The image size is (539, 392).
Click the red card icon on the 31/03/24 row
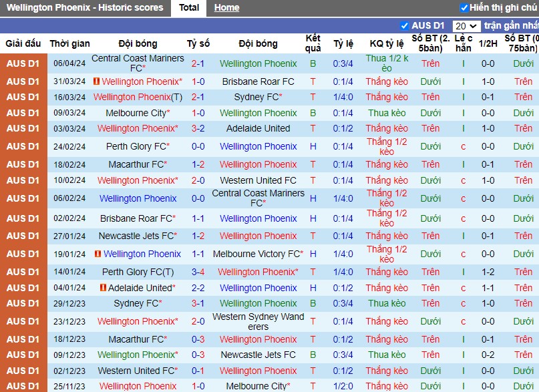[x=97, y=81]
